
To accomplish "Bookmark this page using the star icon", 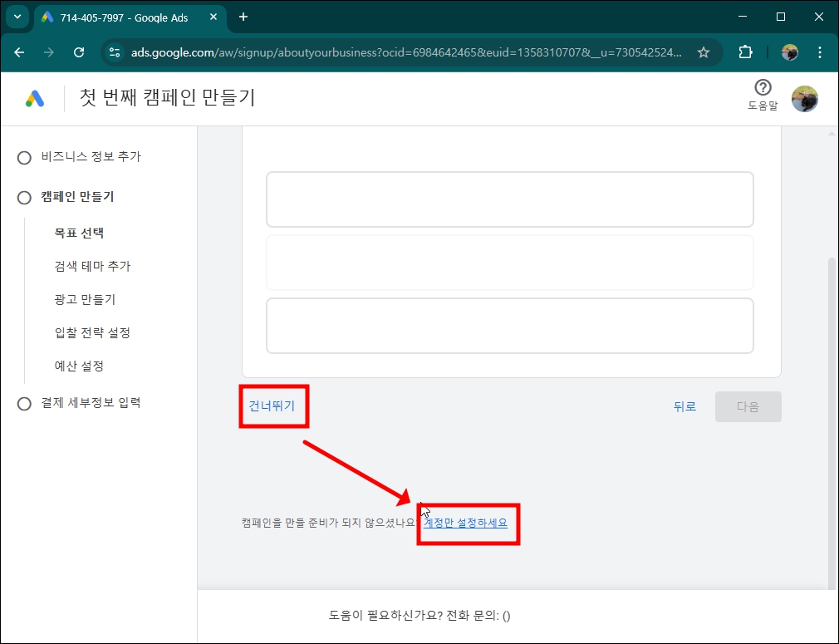I will pyautogui.click(x=704, y=52).
